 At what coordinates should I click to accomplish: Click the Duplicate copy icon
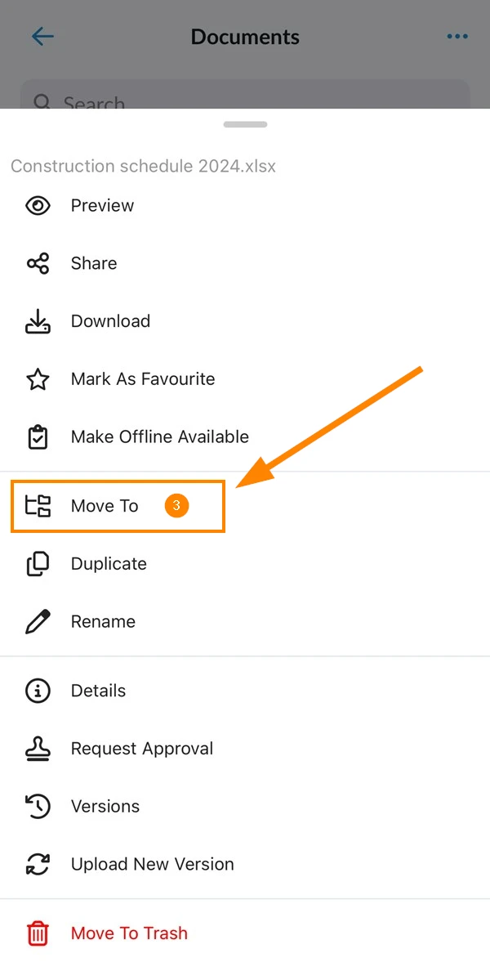38,564
